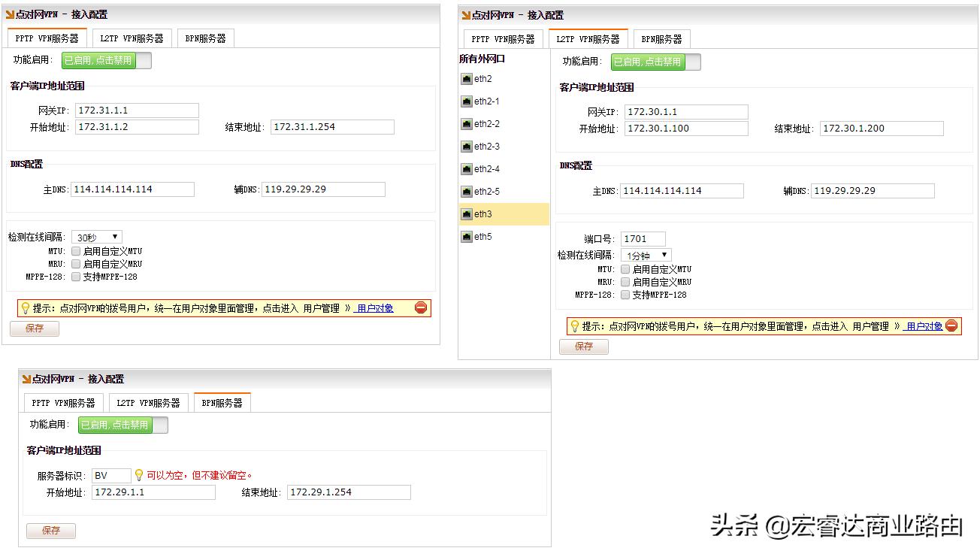The width and height of the screenshot is (980, 554).
Task: Click the eth2-1 network port icon
Action: click(467, 101)
